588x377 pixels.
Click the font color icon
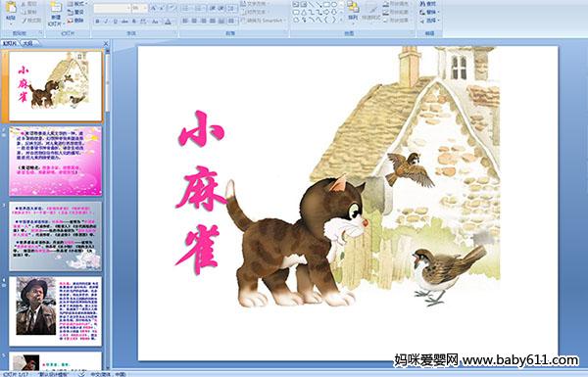coord(168,22)
